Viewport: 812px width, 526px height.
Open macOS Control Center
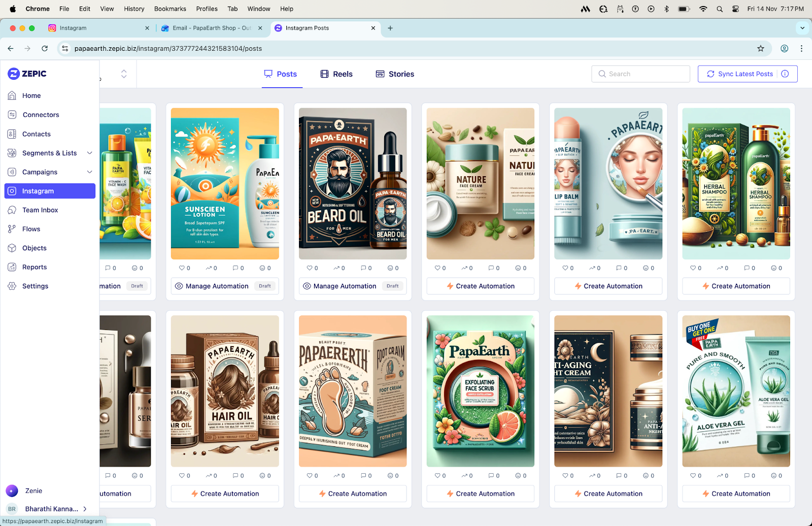click(x=735, y=9)
